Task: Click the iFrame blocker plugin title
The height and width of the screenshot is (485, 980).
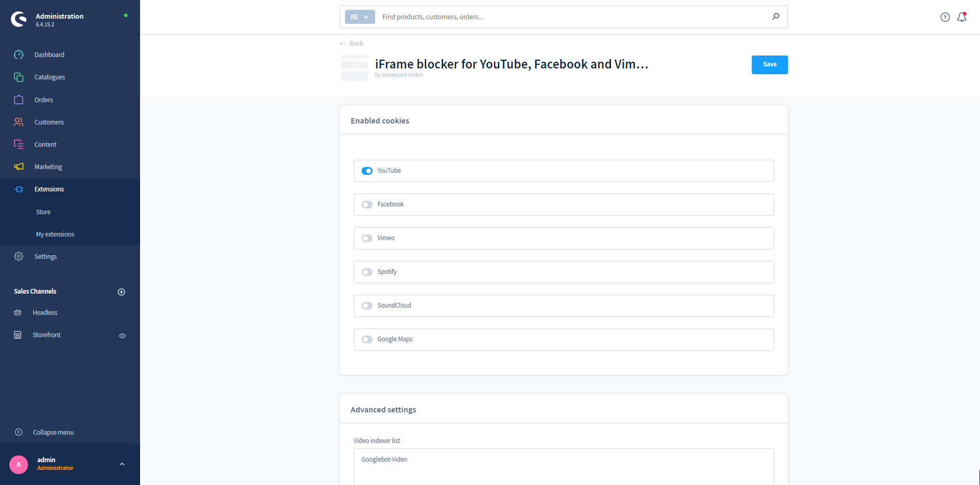Action: [512, 64]
